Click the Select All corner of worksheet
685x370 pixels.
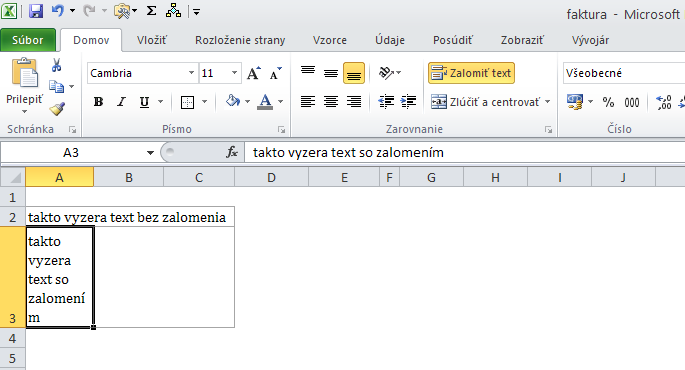pyautogui.click(x=13, y=177)
